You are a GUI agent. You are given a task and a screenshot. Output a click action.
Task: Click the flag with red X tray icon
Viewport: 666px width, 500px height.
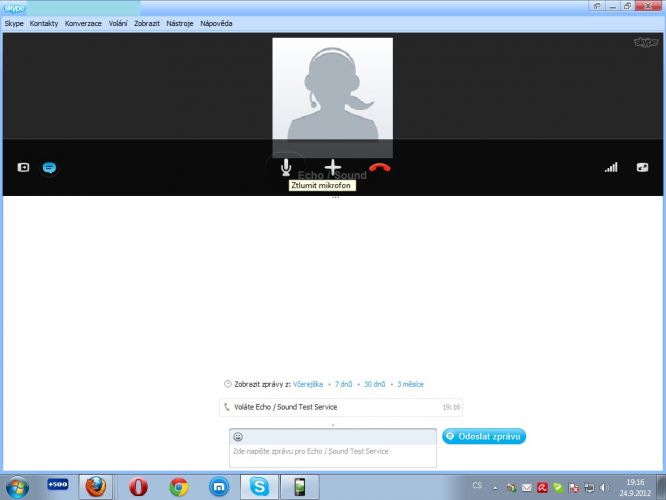coord(573,488)
